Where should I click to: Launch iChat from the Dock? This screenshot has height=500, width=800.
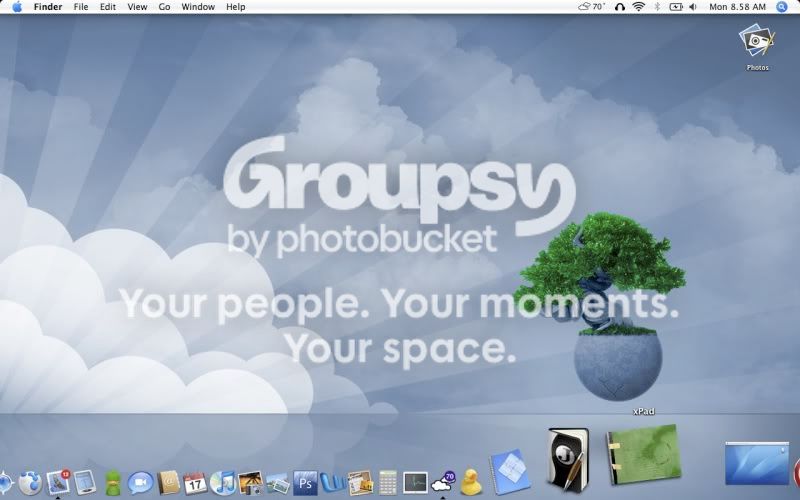140,483
